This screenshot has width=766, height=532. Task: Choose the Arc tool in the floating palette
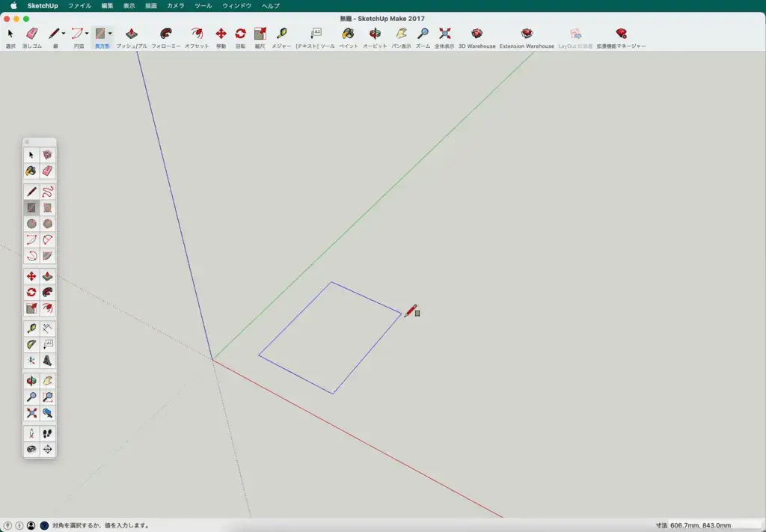tap(31, 240)
